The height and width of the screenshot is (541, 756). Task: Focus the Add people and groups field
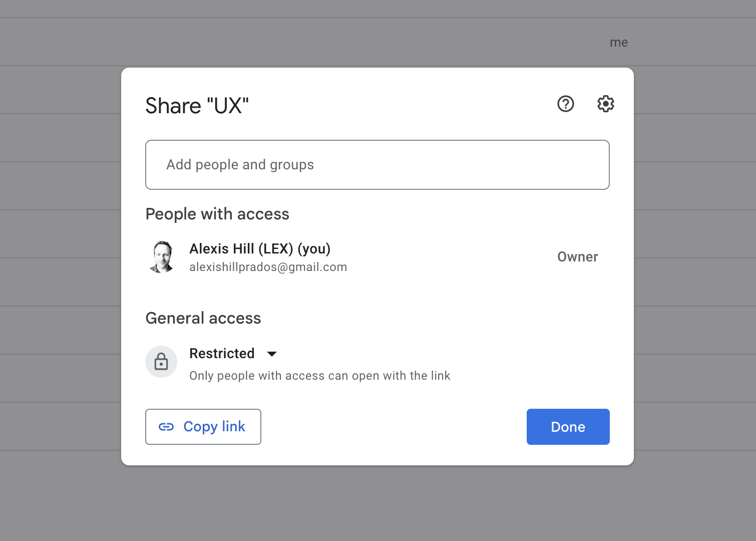(377, 165)
